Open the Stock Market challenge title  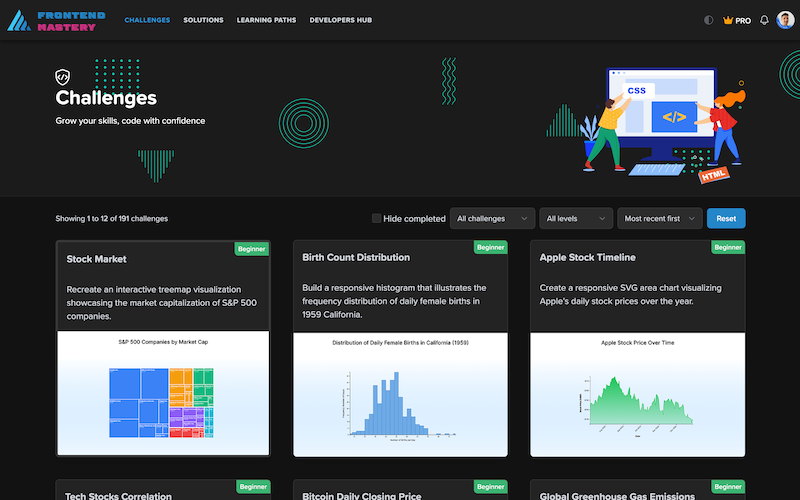click(x=97, y=258)
